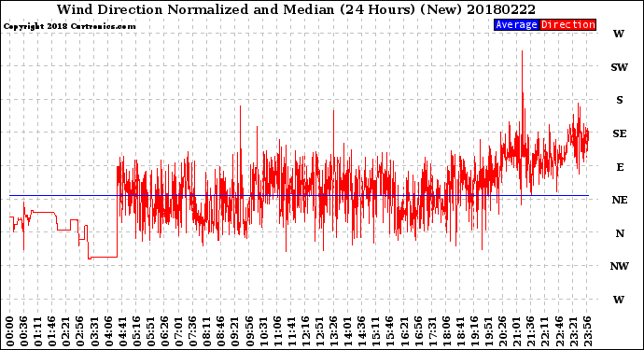644x350 pixels.
Task: Click the '16:56' time axis label
Action: (418, 331)
